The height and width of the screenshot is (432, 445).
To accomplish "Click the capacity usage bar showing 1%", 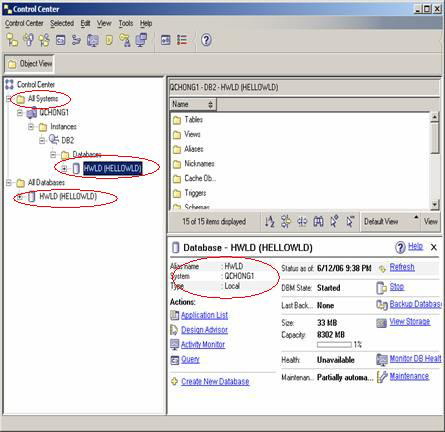I will (334, 344).
